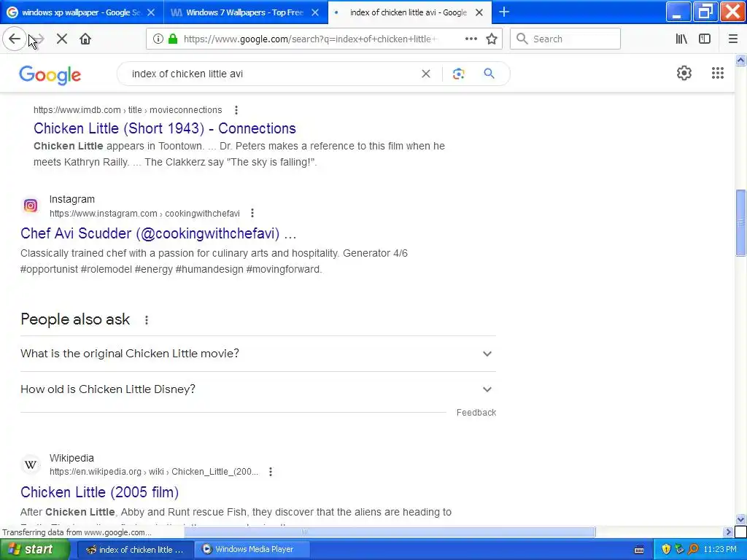Open the Windows start menu
747x560 pixels.
point(34,549)
